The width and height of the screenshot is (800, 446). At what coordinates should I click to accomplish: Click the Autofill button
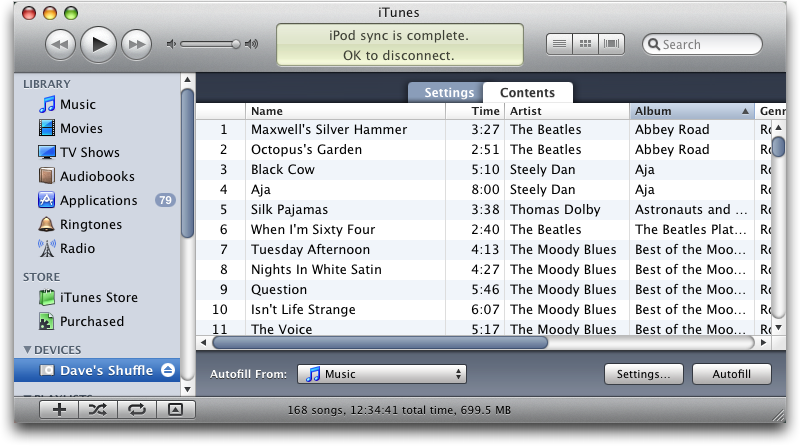732,374
